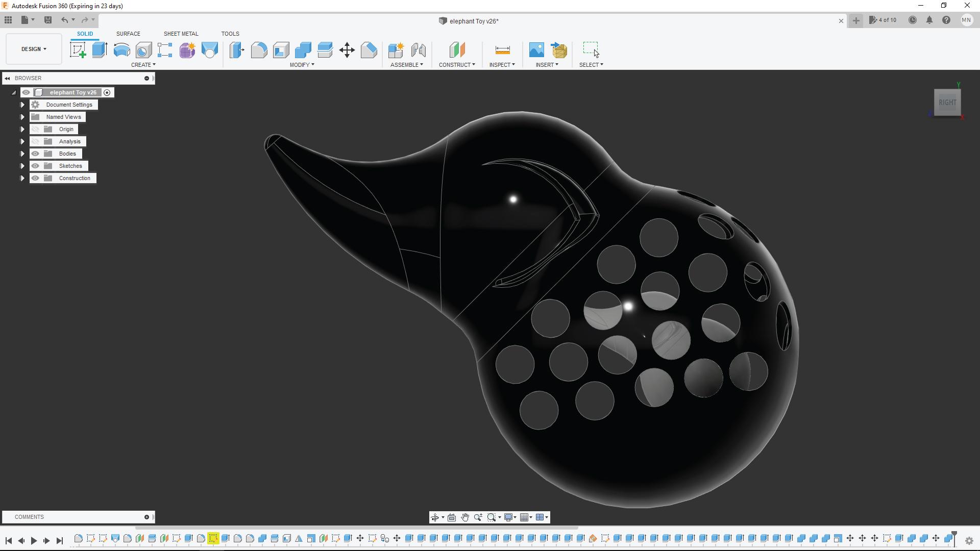Image resolution: width=980 pixels, height=551 pixels.
Task: Open the Extrude tool
Action: 99,49
